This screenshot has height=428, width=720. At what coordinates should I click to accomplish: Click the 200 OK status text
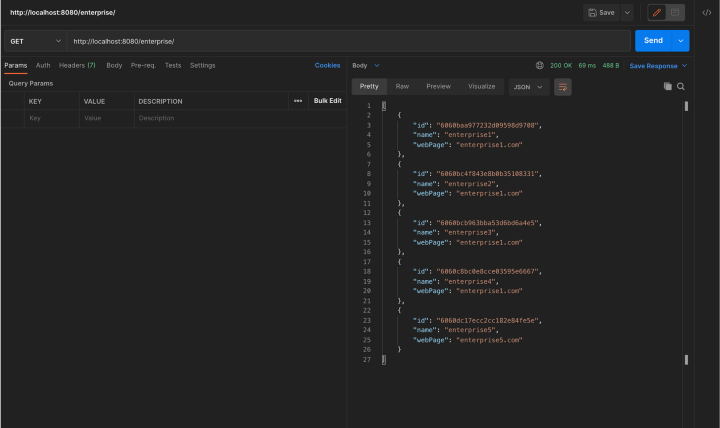pyautogui.click(x=561, y=66)
